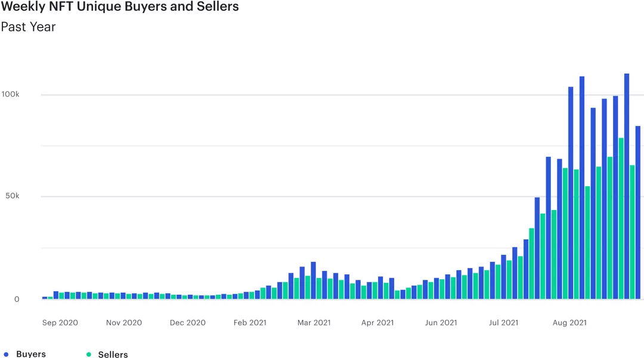644x358 pixels.
Task: Select the Feb 2021 axis label
Action: 250,323
